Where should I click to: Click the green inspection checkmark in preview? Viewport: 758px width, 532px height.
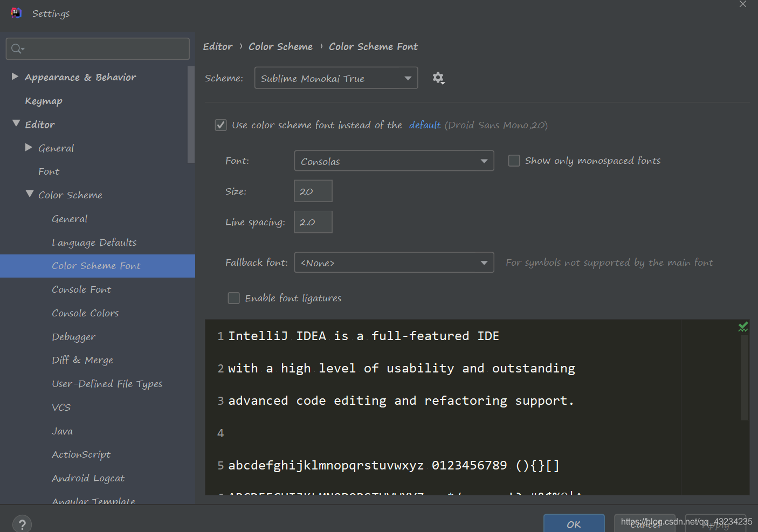coord(743,327)
